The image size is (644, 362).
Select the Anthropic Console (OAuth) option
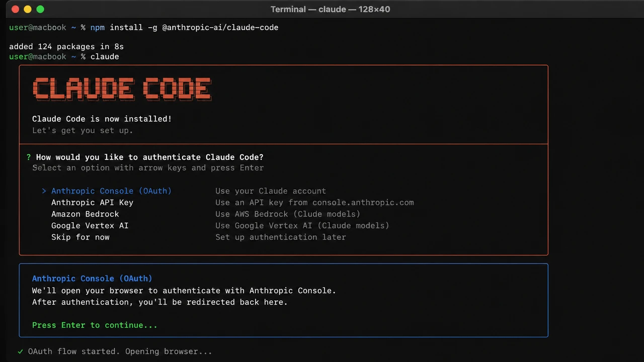click(111, 191)
